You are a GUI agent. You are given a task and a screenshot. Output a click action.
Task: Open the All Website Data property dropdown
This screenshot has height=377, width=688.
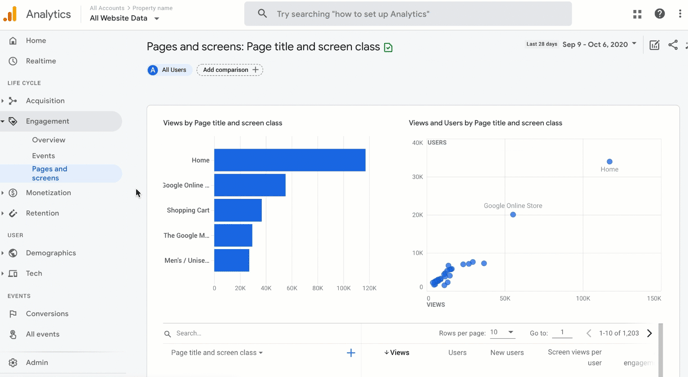125,18
